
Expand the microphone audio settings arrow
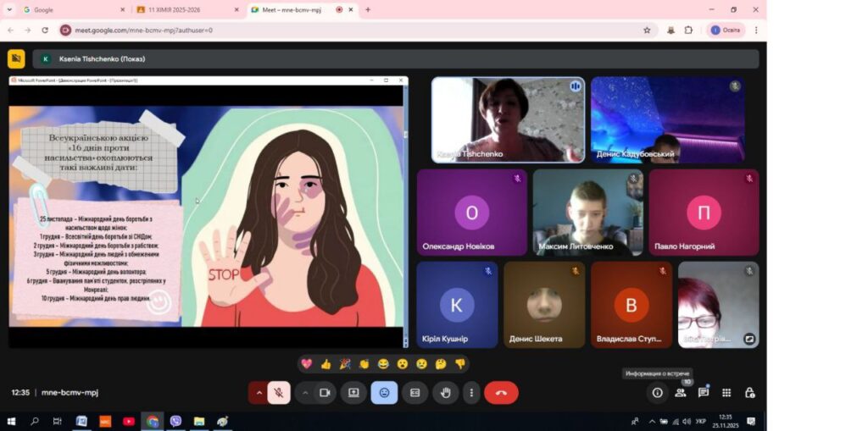pos(259,393)
